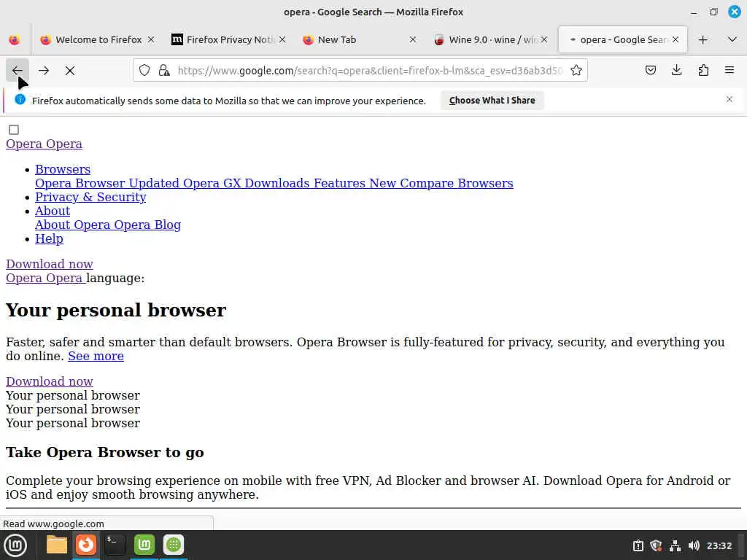747x560 pixels.
Task: Open About Opera Opera Blog link
Action: 108,225
